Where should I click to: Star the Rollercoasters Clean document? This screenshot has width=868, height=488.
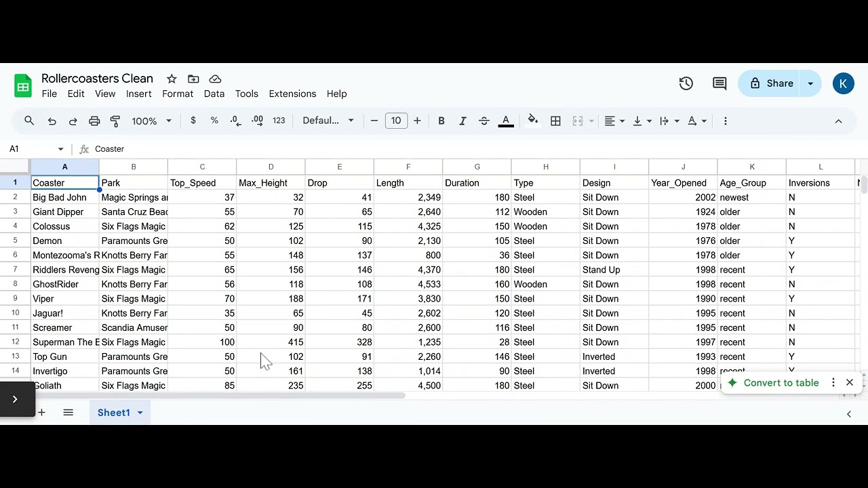(172, 79)
